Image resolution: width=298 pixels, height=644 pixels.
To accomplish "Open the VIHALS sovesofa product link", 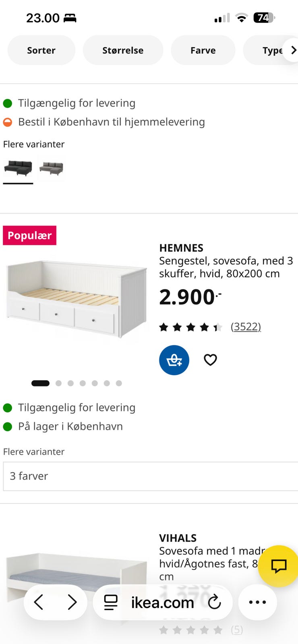I will pos(178,538).
